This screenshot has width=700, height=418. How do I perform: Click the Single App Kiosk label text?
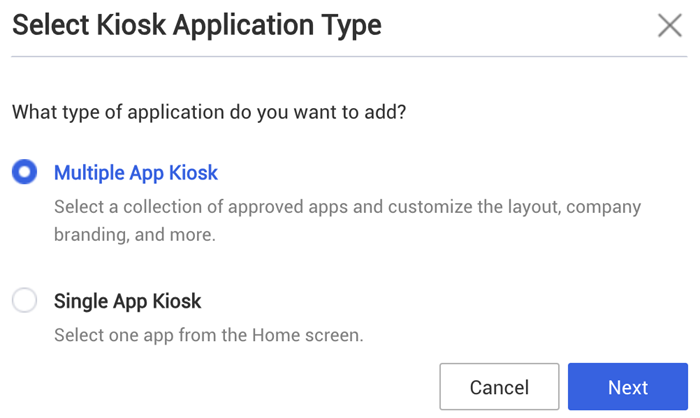coord(128,301)
